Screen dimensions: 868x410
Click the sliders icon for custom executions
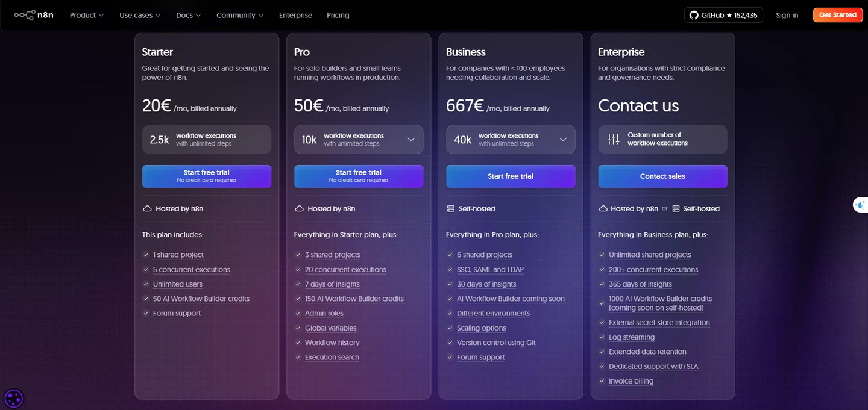[x=613, y=140]
